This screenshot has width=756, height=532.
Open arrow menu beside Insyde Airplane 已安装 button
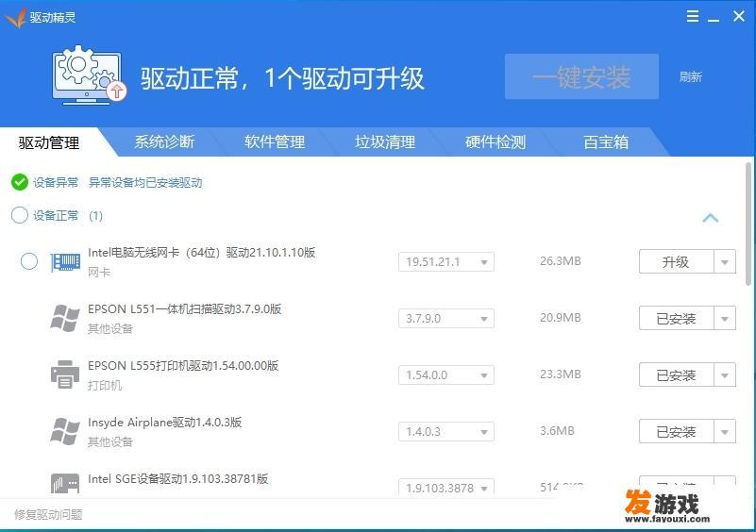725,431
